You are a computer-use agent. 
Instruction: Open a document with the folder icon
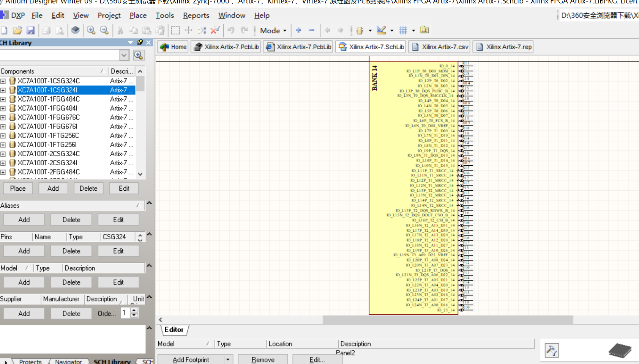click(17, 30)
